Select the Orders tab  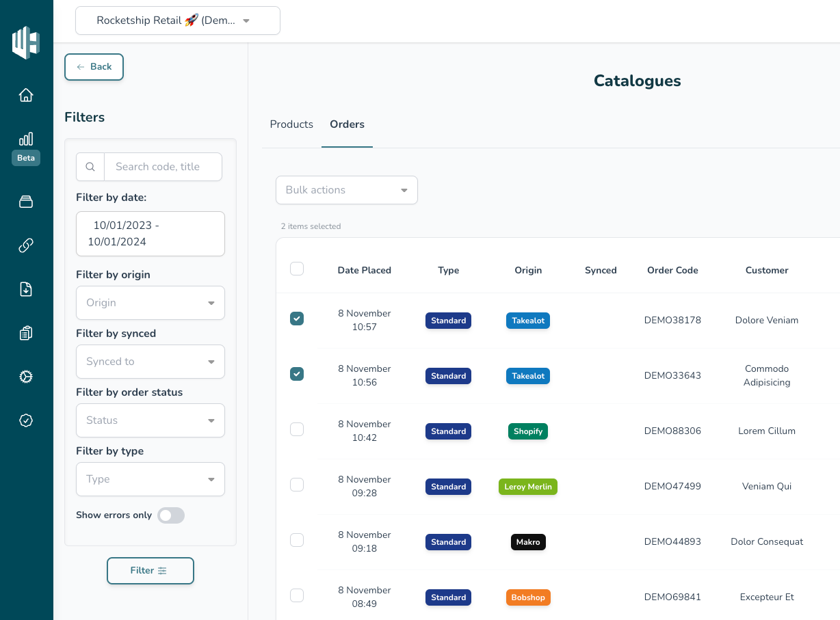coord(347,124)
